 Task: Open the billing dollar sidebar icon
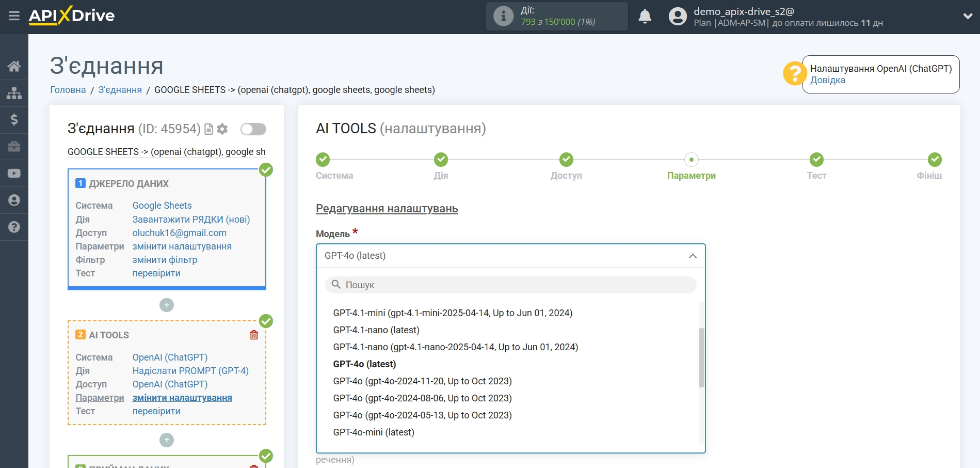(x=14, y=120)
